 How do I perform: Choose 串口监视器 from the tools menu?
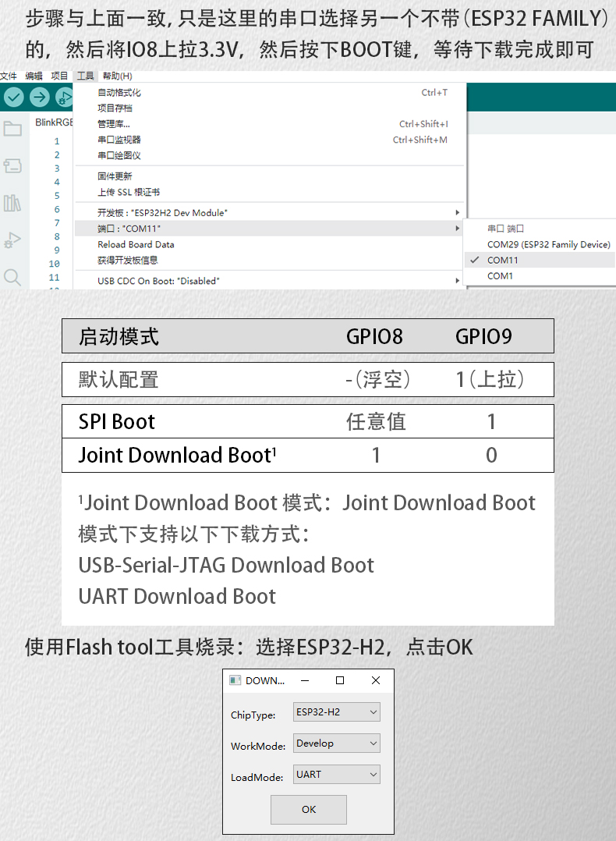(119, 140)
